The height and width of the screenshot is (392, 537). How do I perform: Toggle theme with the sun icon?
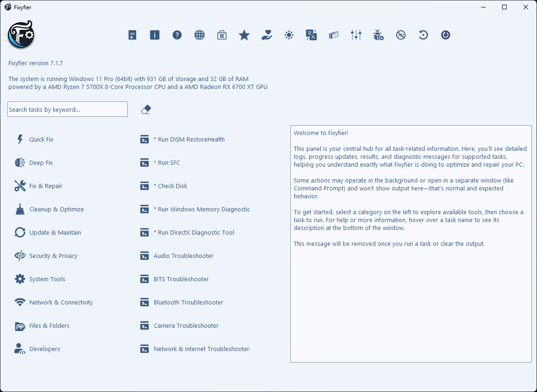(289, 35)
